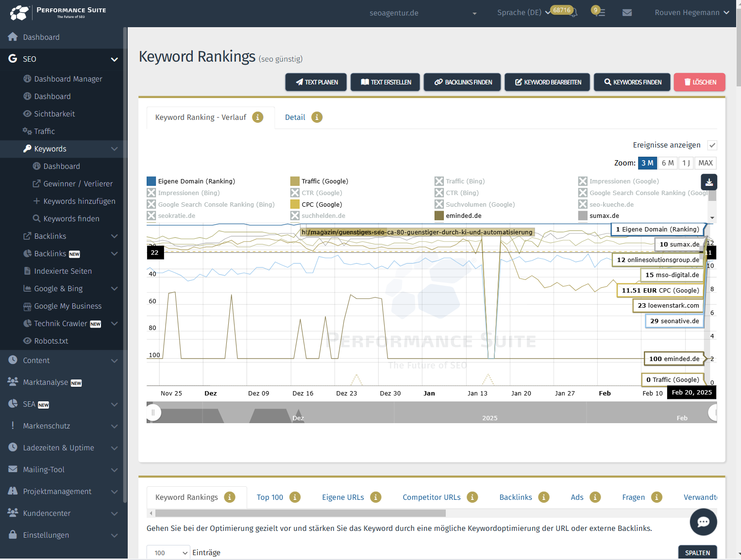The height and width of the screenshot is (560, 741).
Task: Switch to the Eigene URLs tab
Action: [x=343, y=497]
